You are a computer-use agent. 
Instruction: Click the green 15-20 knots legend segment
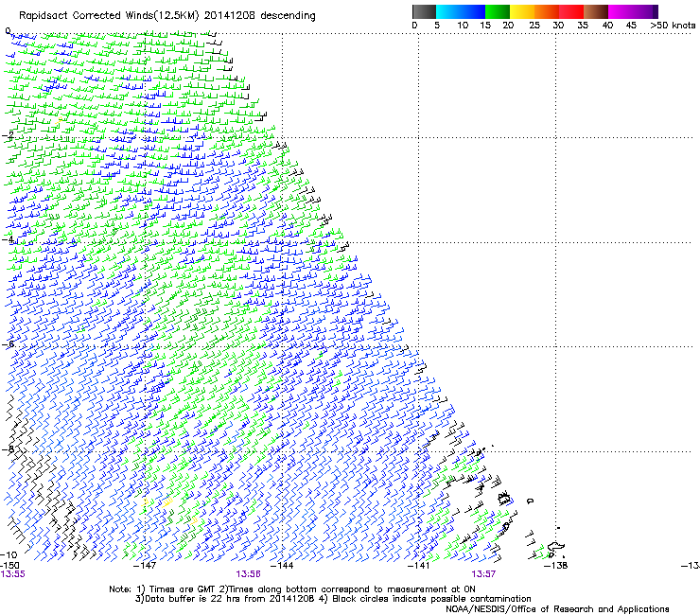pyautogui.click(x=498, y=11)
